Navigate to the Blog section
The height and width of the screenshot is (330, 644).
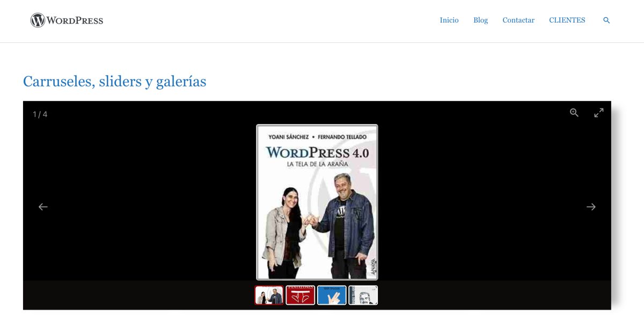click(x=480, y=20)
